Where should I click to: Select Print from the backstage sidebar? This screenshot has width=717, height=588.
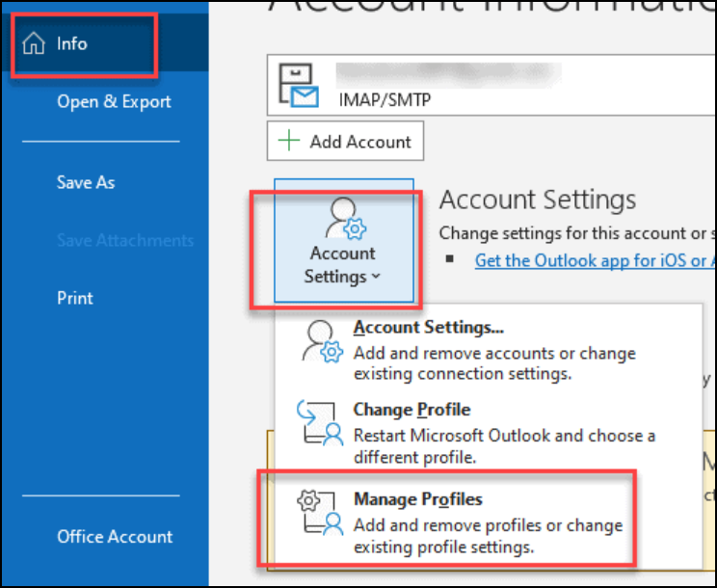click(76, 298)
